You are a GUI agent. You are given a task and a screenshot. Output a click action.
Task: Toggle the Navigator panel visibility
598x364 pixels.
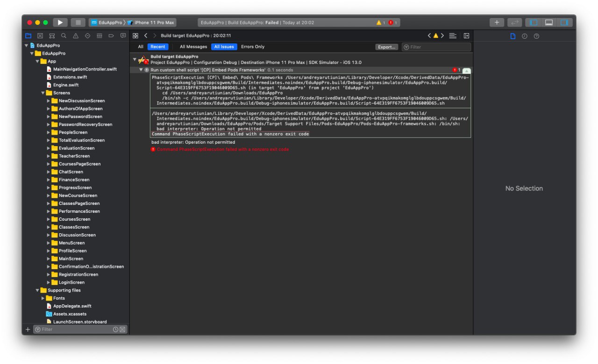click(x=534, y=22)
